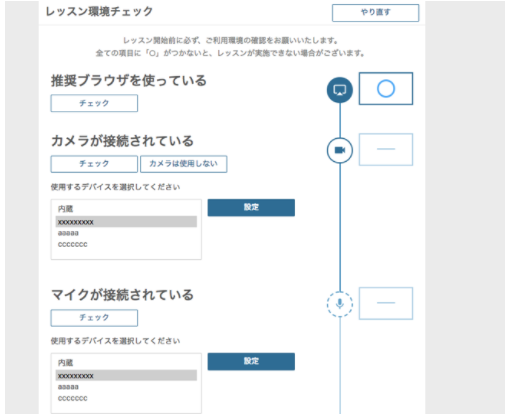Screen dimensions: 509x418
Task: Click チェック under カメラが接続されている
Action: pyautogui.click(x=94, y=164)
